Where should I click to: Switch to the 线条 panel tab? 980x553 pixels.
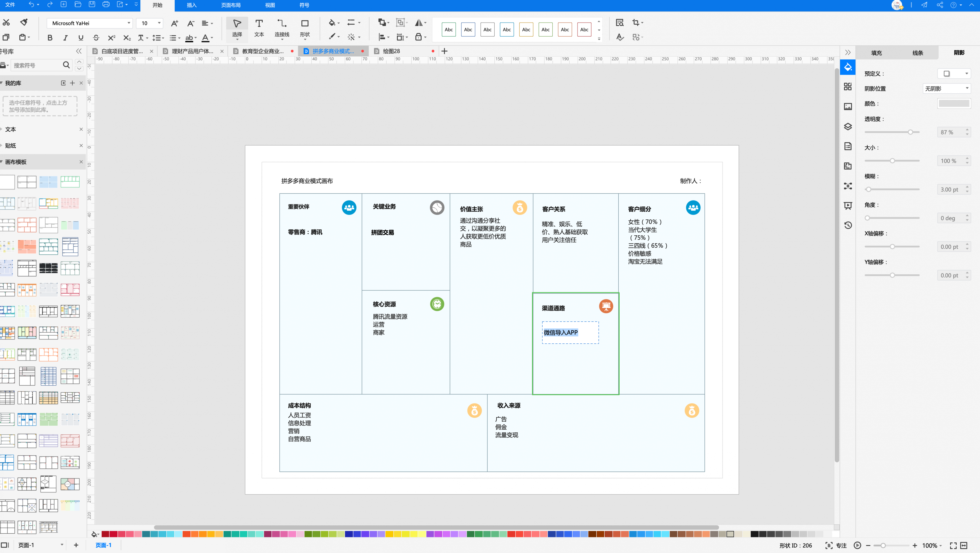click(918, 53)
